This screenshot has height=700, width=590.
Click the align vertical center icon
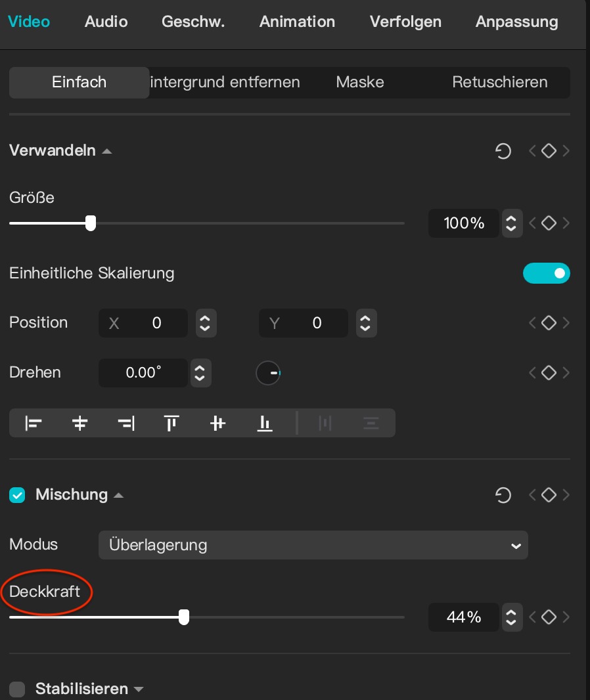218,423
